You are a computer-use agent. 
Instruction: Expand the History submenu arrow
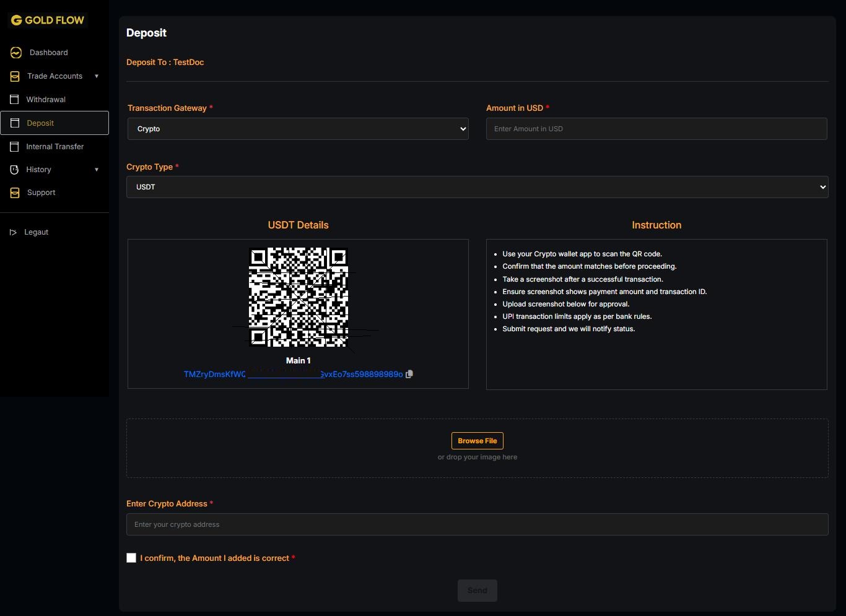pyautogui.click(x=97, y=170)
